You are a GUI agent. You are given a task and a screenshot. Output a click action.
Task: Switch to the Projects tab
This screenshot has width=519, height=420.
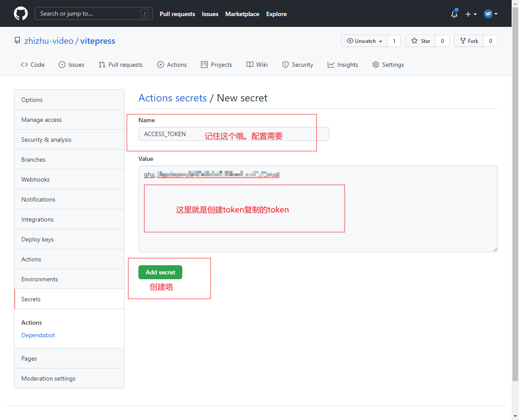pyautogui.click(x=217, y=65)
